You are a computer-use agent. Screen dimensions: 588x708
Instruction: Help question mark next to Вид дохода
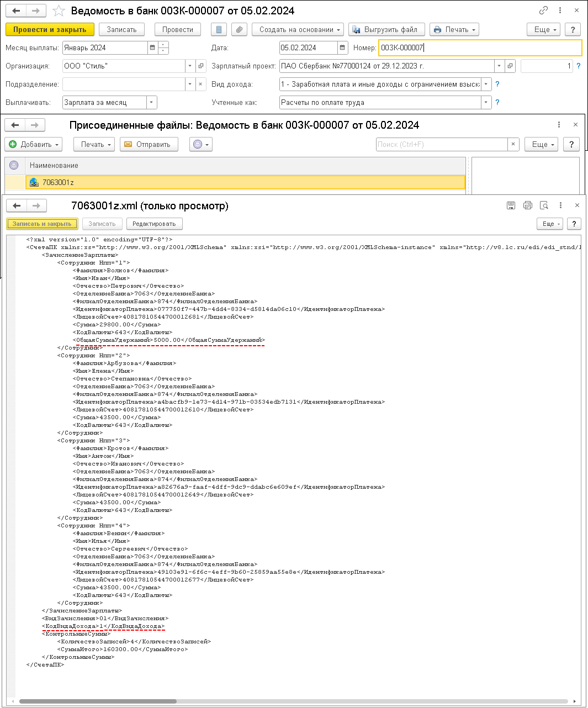point(497,84)
